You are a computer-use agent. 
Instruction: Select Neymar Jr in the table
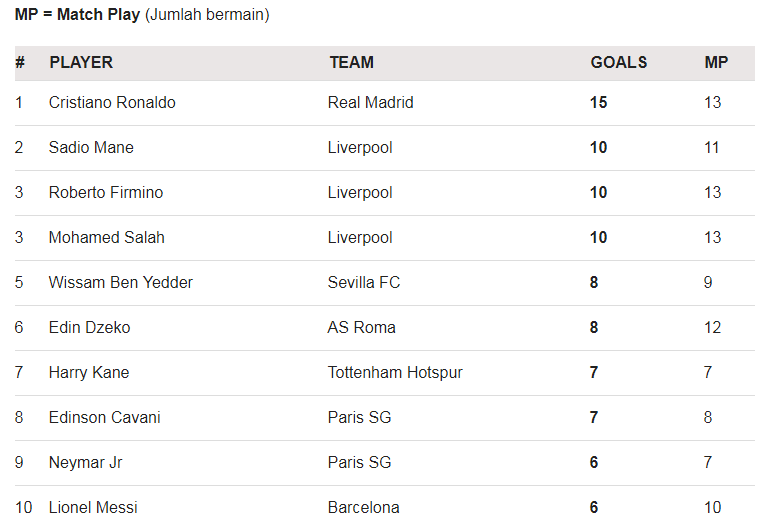tap(86, 462)
